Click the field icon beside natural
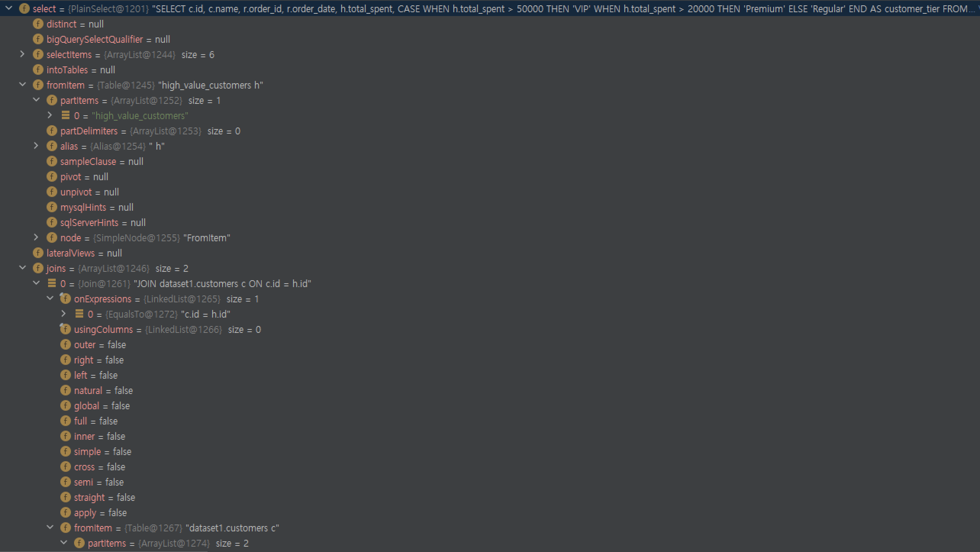 pyautogui.click(x=65, y=391)
